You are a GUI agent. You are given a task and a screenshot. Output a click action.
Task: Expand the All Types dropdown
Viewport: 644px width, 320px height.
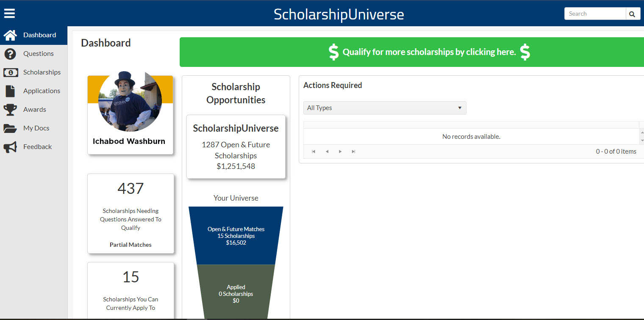point(384,108)
